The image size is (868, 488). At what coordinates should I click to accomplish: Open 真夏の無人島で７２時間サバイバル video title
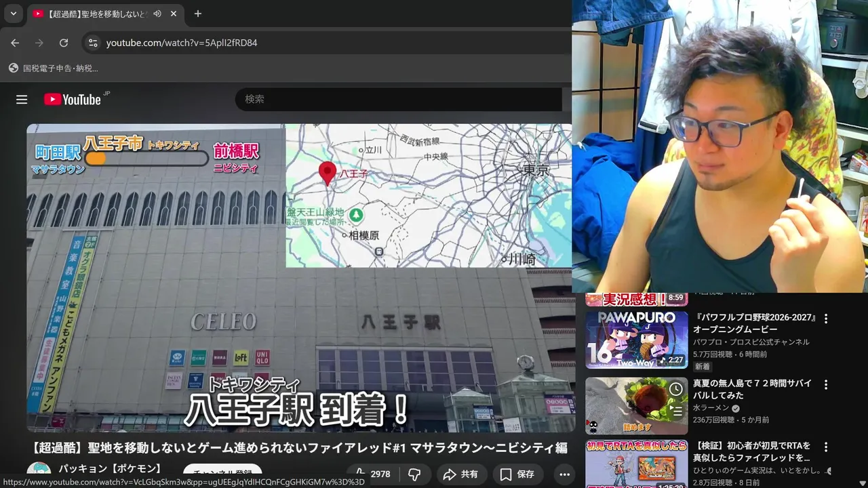pos(752,389)
